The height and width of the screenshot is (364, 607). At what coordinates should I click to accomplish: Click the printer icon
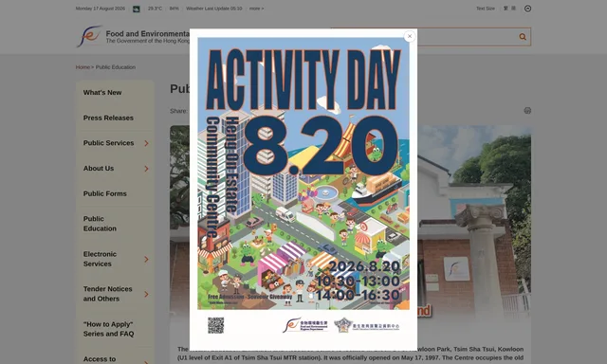click(527, 111)
